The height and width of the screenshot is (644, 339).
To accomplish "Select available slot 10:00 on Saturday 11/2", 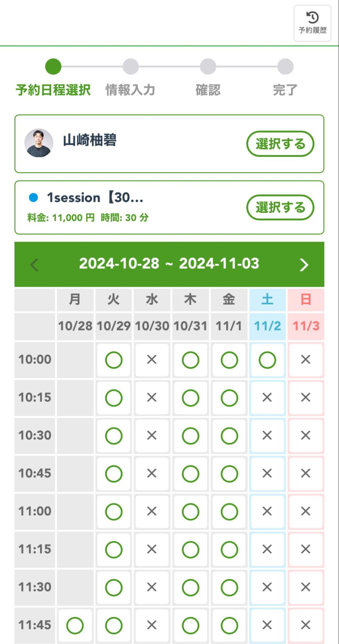I will coord(267,360).
